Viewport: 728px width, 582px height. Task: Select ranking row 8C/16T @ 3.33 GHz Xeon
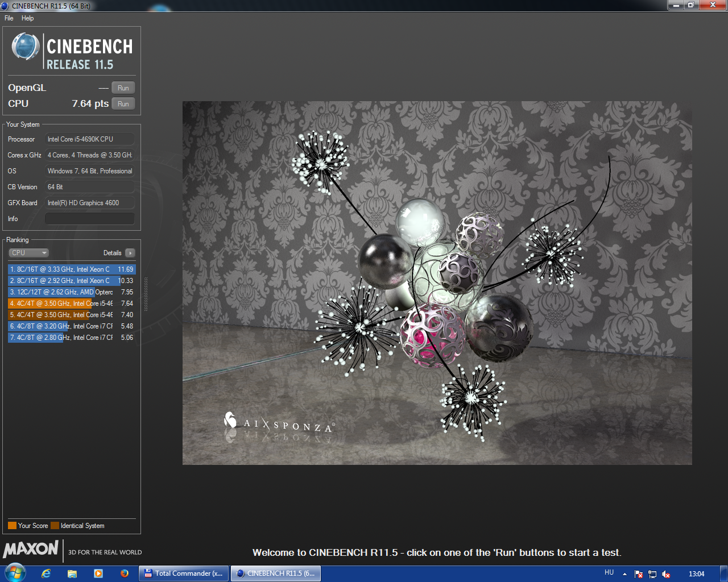(x=72, y=269)
